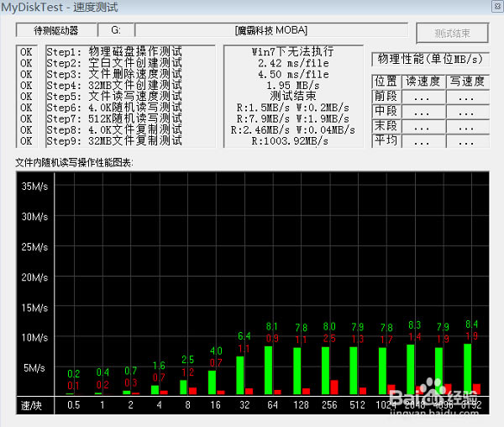Viewport: 504px width, 427px height.
Task: Click the G: drive letter field
Action: click(115, 30)
